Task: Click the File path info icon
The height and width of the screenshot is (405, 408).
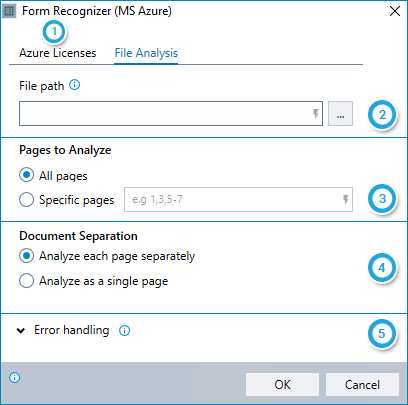Action: point(75,85)
